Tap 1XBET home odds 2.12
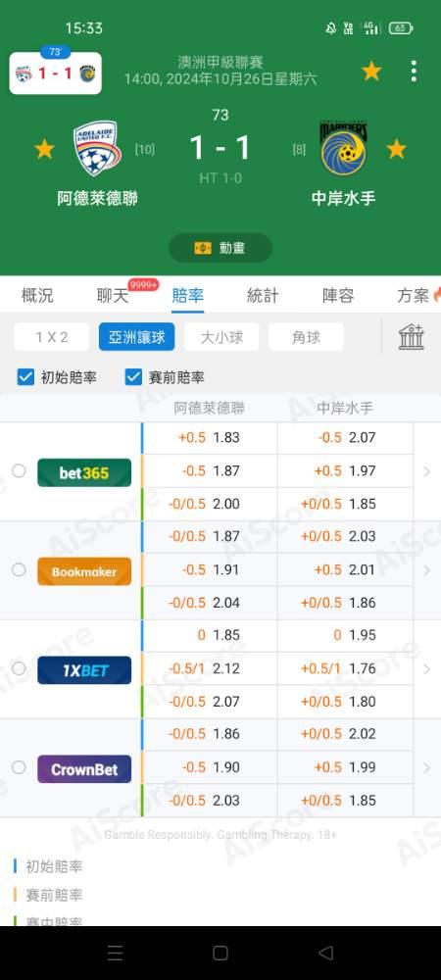Image resolution: width=441 pixels, height=980 pixels. [x=226, y=668]
